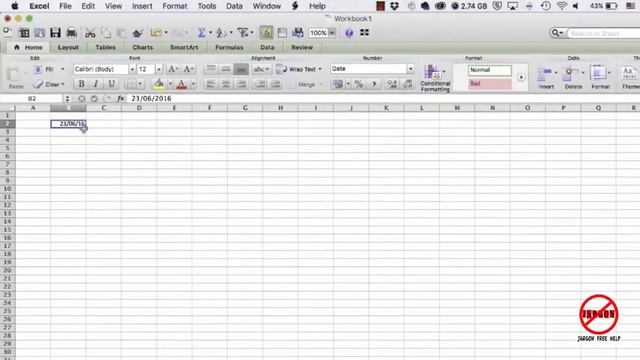Open the borders dropdown arrow
This screenshot has height=360, width=640.
coord(140,84)
